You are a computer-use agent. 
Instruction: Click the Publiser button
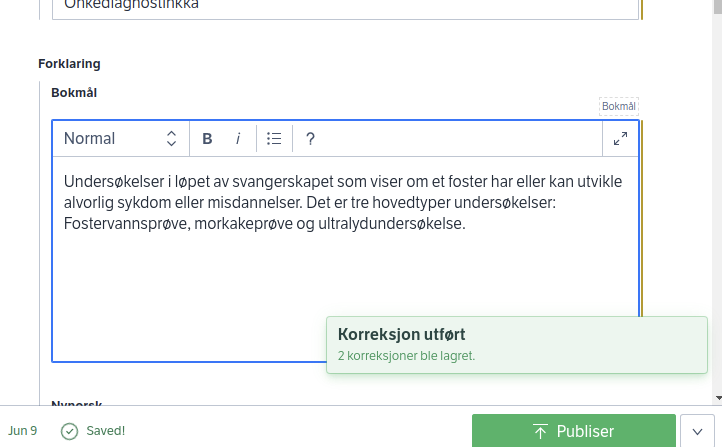click(x=574, y=431)
